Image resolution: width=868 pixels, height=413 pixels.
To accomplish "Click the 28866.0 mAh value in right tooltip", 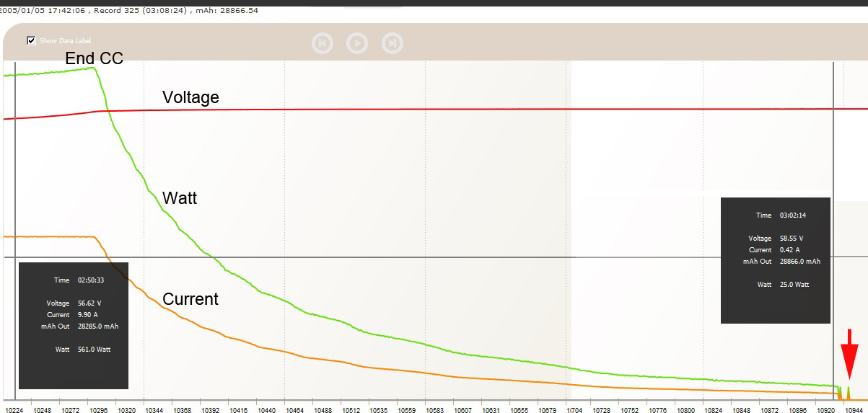I will [x=800, y=261].
